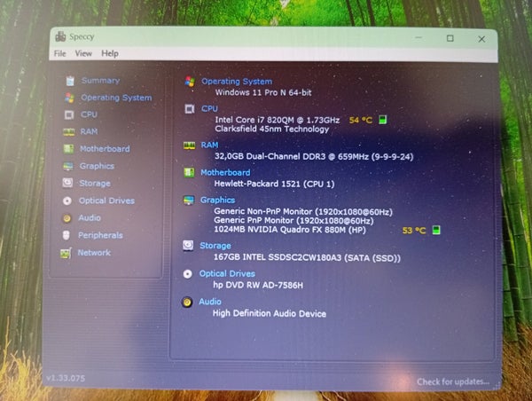Click the disc icon beside Optical Drives summary heading
This screenshot has width=532, height=401.
click(x=187, y=274)
